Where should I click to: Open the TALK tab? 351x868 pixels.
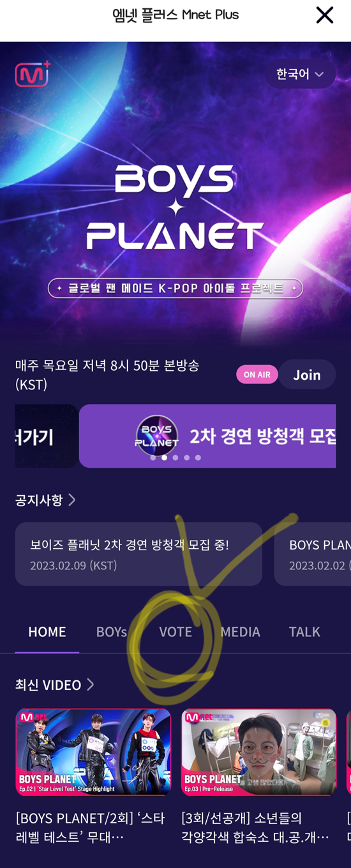[x=304, y=632]
